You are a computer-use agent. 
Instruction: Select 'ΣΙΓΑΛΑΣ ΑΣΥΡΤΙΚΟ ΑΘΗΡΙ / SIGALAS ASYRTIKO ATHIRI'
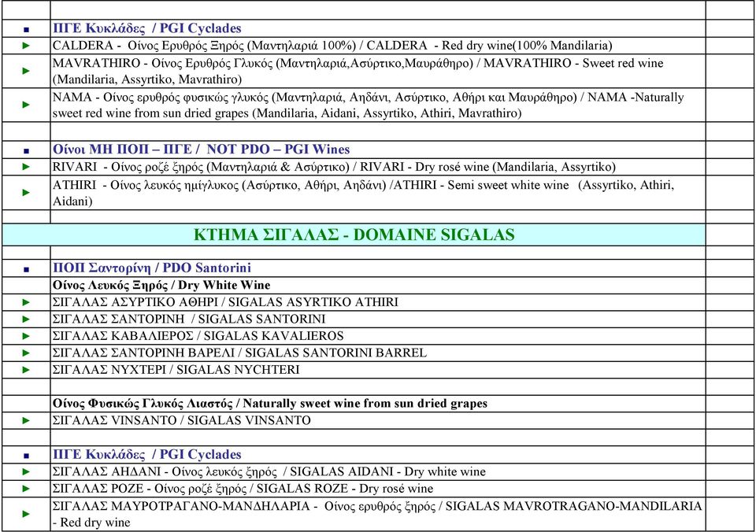(226, 302)
